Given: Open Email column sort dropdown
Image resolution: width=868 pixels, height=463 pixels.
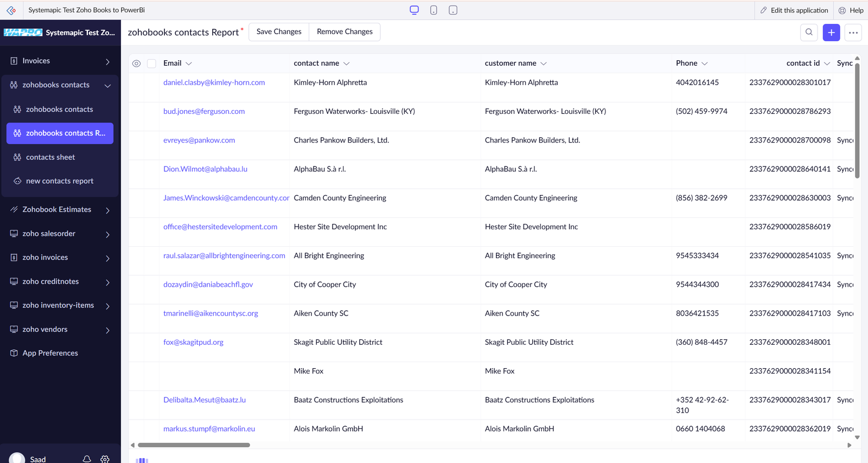Looking at the screenshot, I should coord(189,63).
